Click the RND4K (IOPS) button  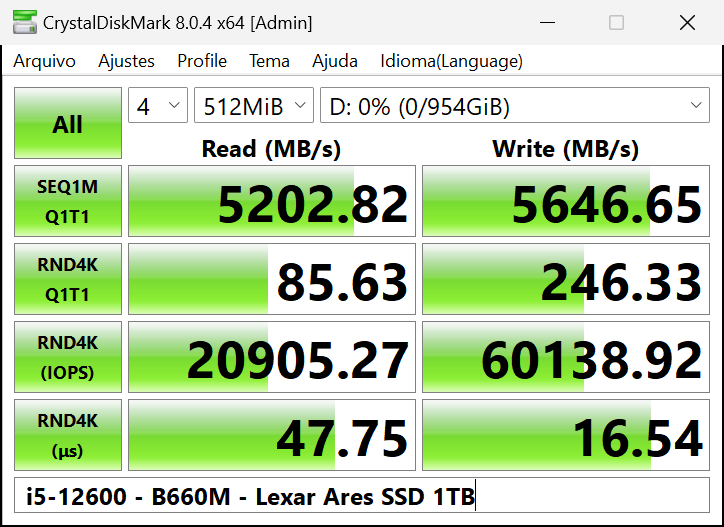(68, 357)
